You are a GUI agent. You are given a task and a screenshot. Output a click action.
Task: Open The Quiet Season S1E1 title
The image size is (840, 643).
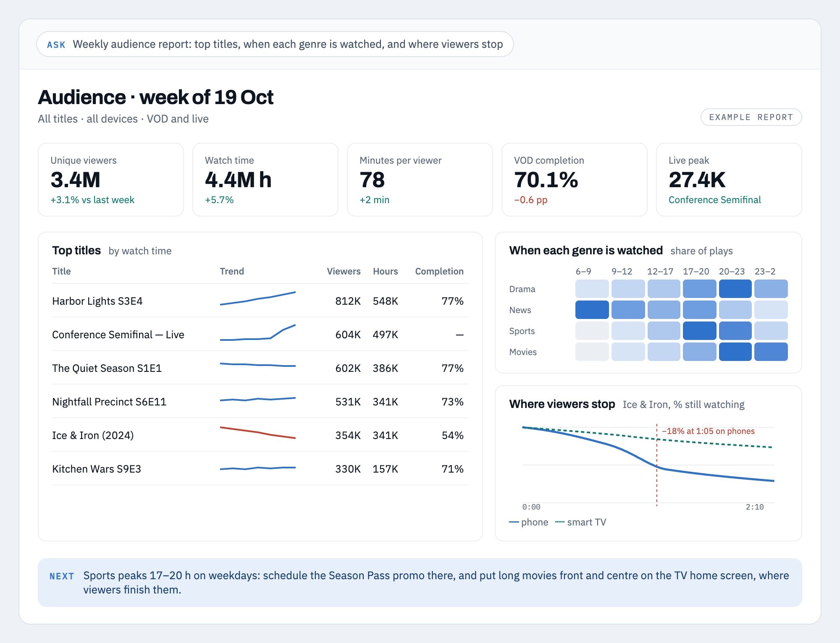click(107, 368)
